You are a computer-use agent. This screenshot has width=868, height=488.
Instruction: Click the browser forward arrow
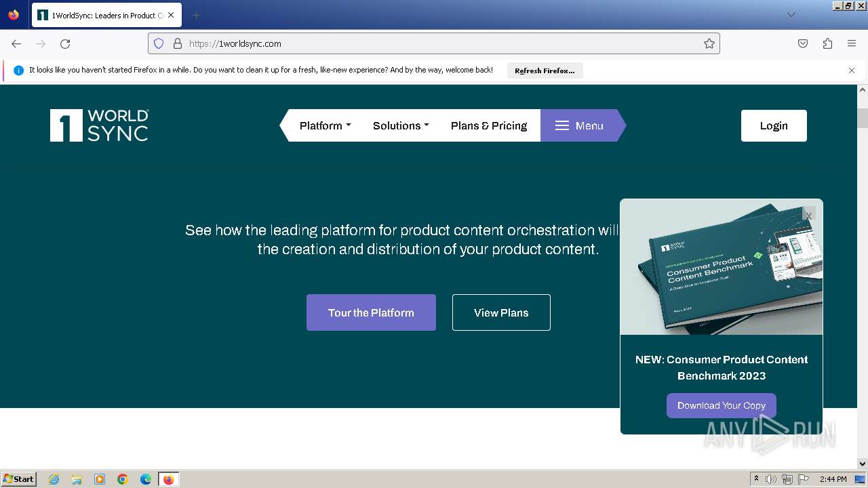click(41, 43)
